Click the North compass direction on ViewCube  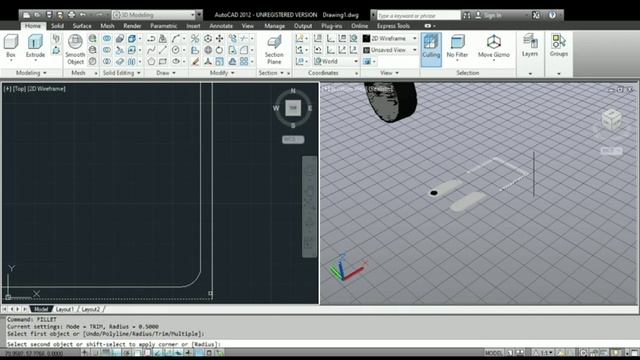click(293, 91)
